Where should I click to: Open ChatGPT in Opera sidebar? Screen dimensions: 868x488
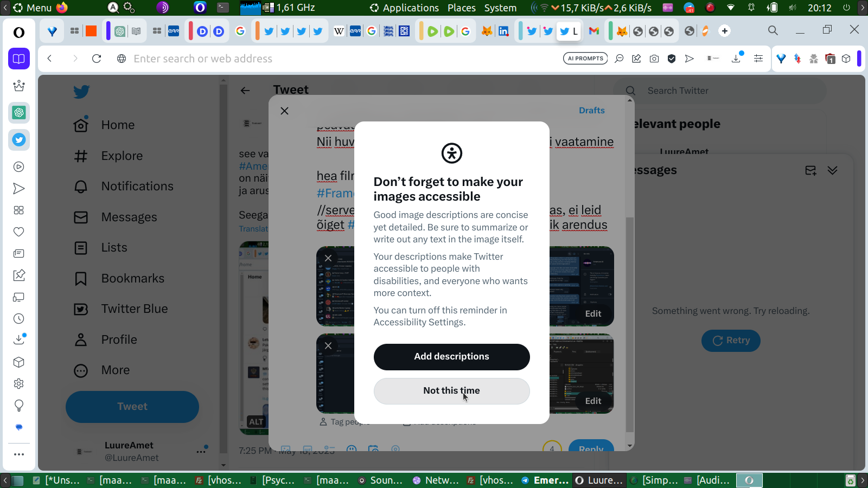[x=19, y=113]
